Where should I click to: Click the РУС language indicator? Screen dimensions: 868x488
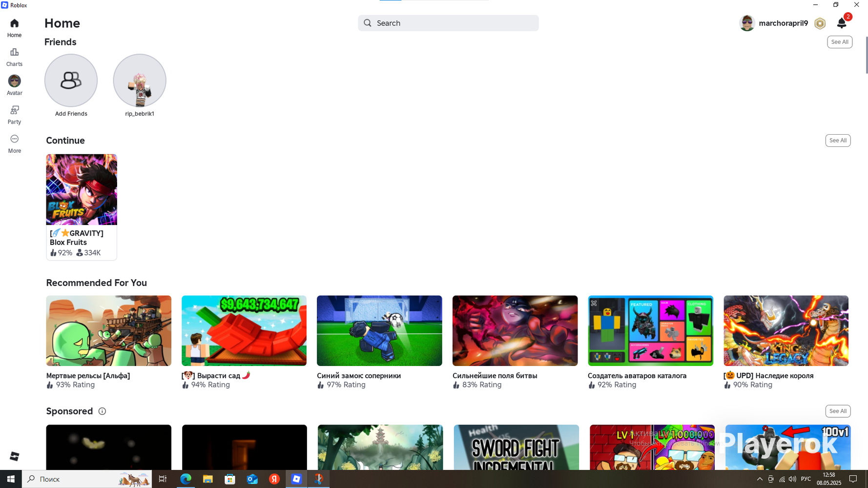coord(806,479)
